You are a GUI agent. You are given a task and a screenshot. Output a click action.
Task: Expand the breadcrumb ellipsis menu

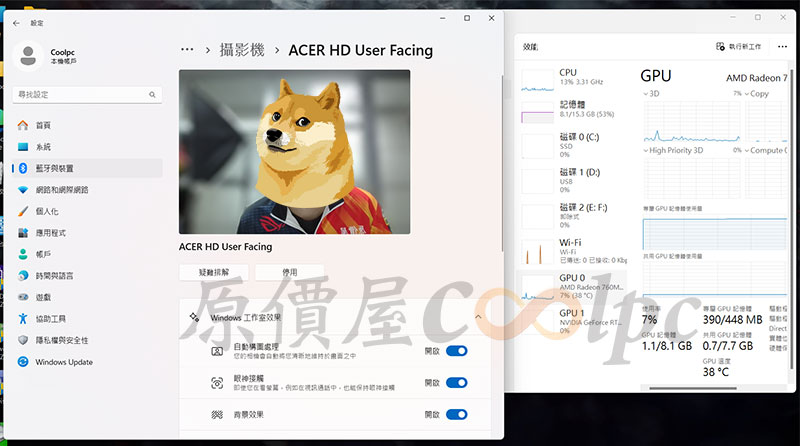[187, 50]
